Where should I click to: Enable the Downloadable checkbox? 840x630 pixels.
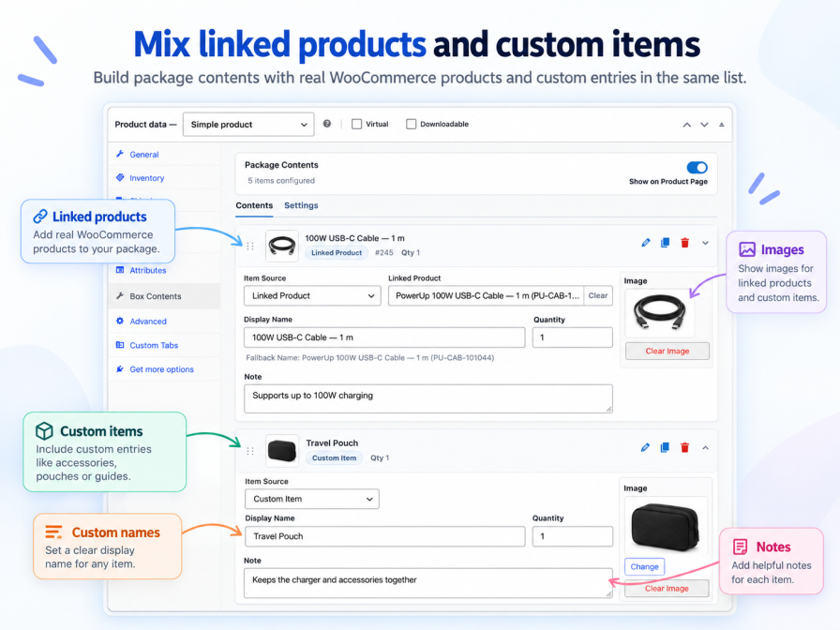coord(411,125)
